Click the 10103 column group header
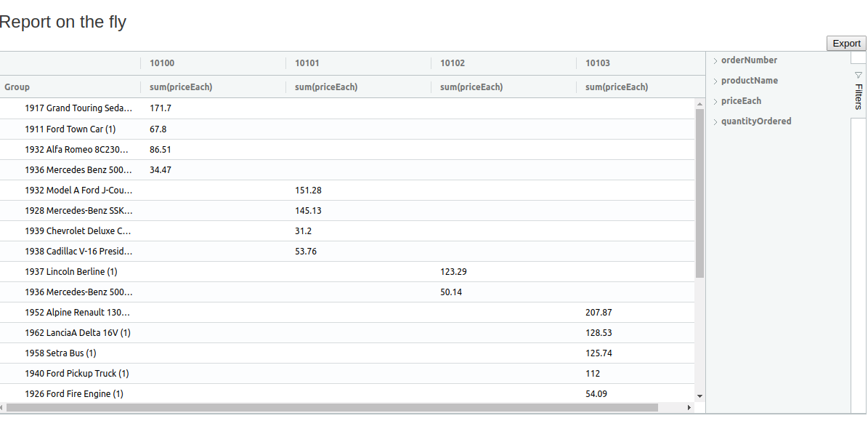The image size is (868, 421). 641,63
